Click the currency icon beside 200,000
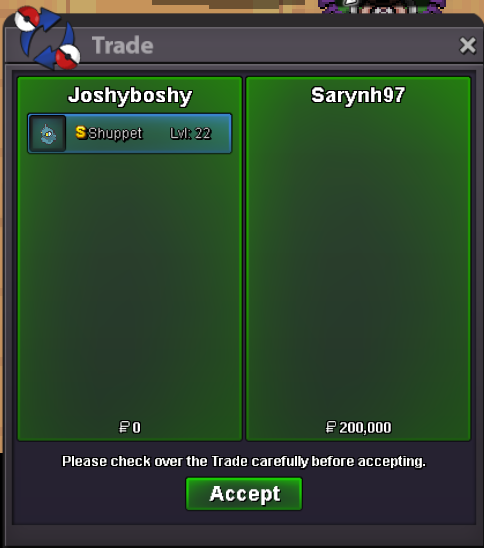Screen dimensions: 484x548 [331, 427]
